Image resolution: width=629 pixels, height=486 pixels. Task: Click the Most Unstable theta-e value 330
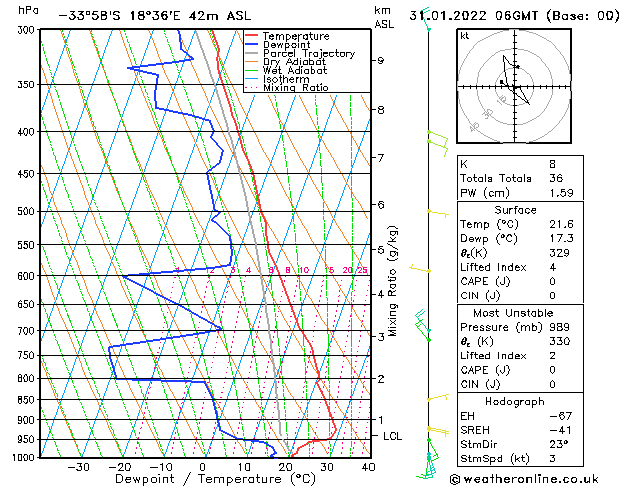tap(559, 341)
